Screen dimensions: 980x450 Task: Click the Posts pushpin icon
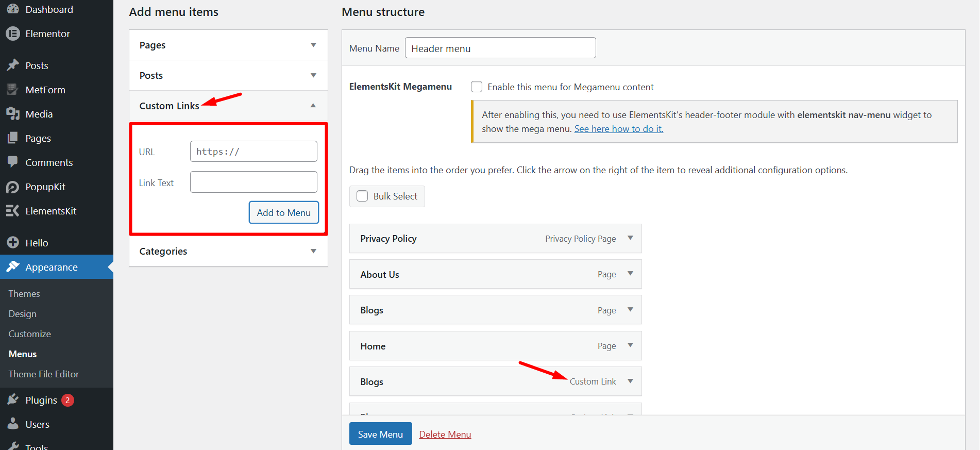tap(13, 65)
